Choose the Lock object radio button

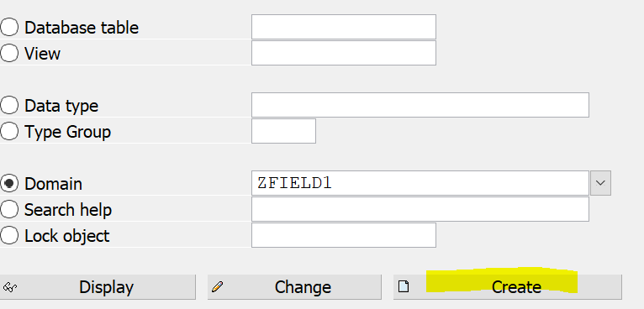pyautogui.click(x=9, y=236)
